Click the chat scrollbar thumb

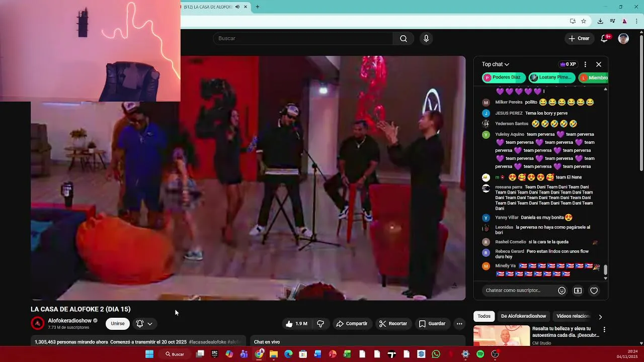pos(605,270)
